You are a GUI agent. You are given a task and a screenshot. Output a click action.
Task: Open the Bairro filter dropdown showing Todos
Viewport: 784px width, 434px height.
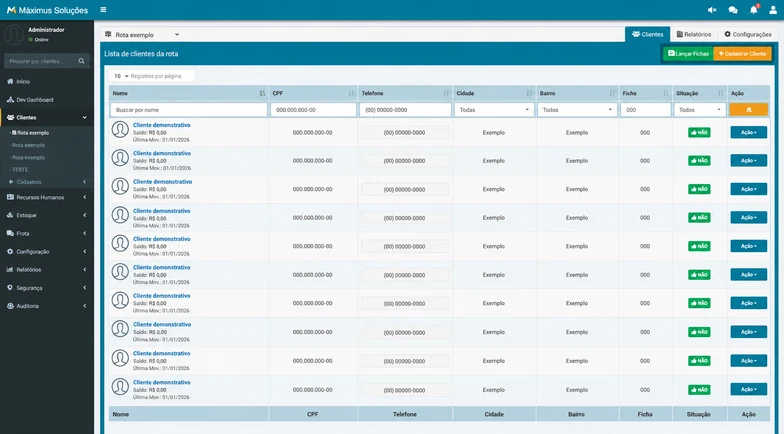577,110
